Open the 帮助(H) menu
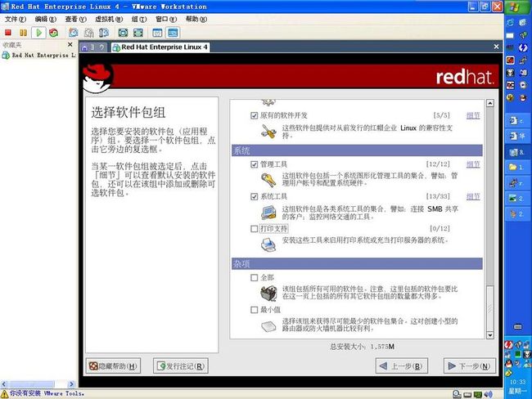The height and width of the screenshot is (399, 532). pyautogui.click(x=196, y=20)
